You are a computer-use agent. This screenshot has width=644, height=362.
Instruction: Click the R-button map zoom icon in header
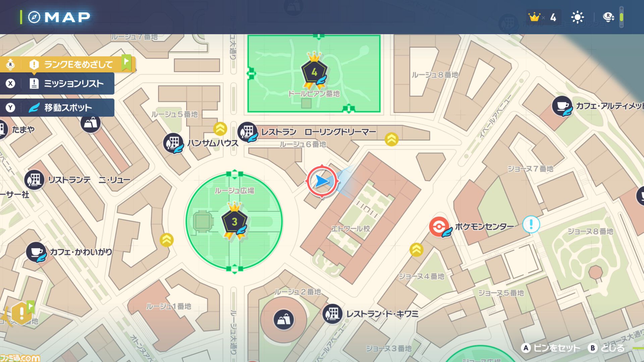(x=608, y=17)
